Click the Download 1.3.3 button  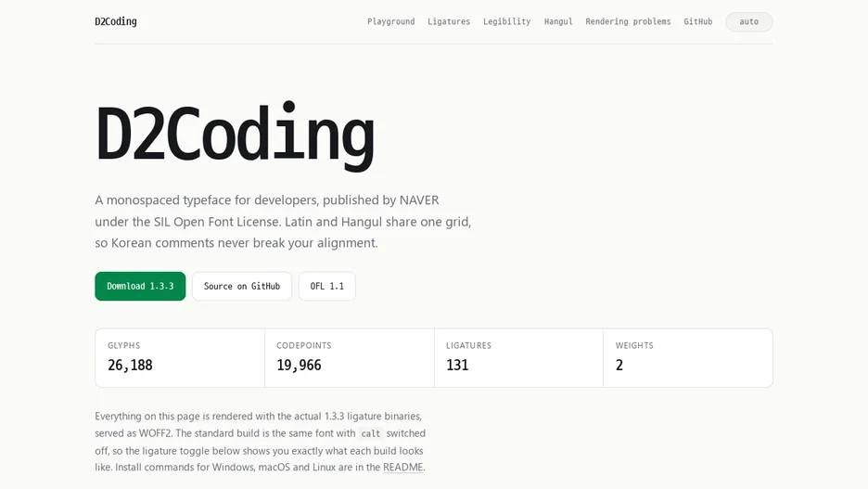[x=140, y=287]
